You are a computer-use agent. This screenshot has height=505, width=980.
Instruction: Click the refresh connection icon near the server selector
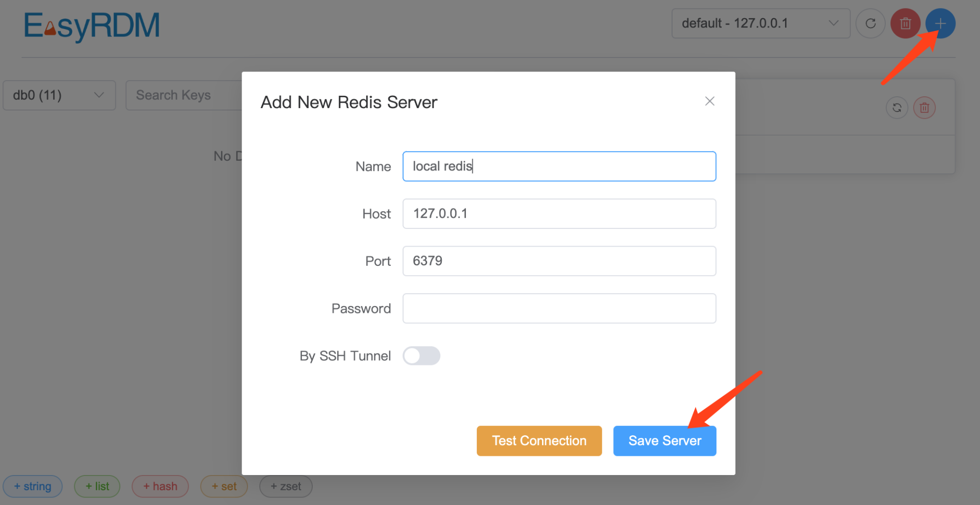[x=870, y=23]
